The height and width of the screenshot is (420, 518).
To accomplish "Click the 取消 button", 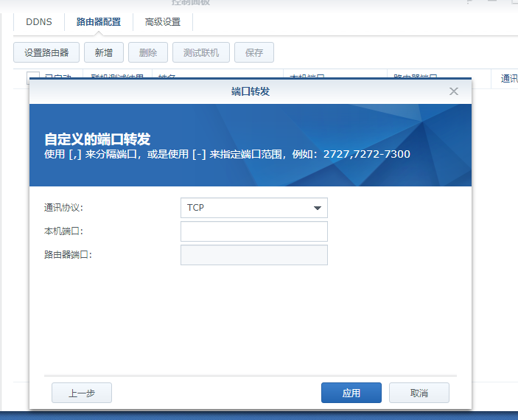I will coord(419,393).
